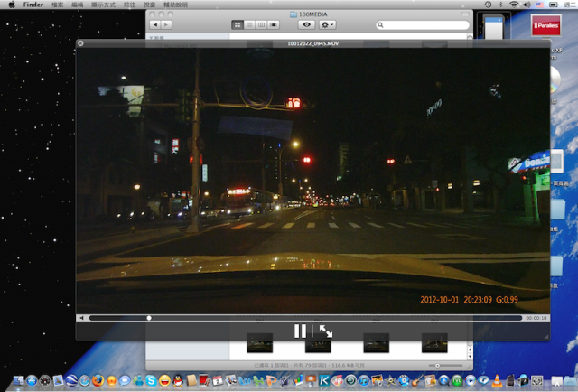Viewport: 578px width, 392px height.
Task: Open the 前往 menu
Action: pyautogui.click(x=129, y=5)
